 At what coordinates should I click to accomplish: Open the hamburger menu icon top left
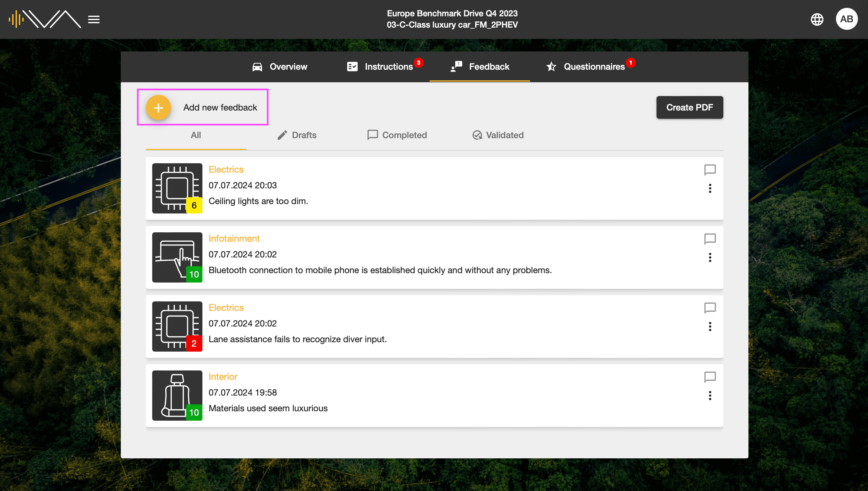(94, 19)
